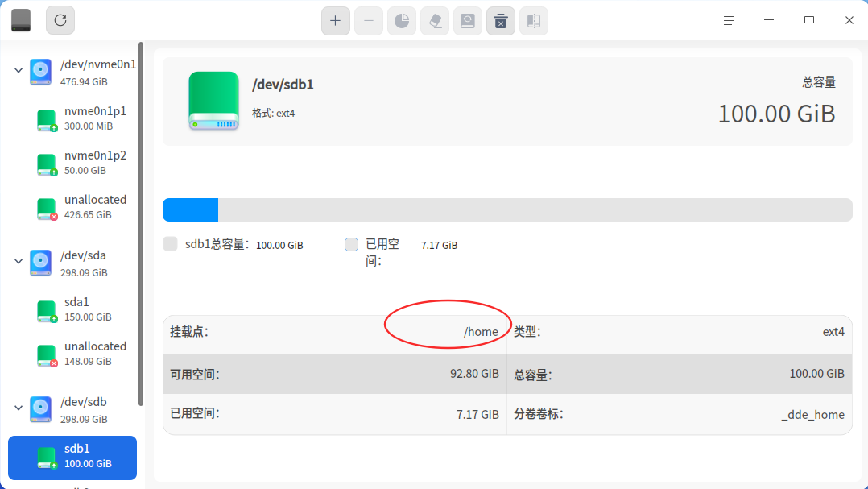The height and width of the screenshot is (489, 868).
Task: Click the plus create toolbar button
Action: point(336,21)
